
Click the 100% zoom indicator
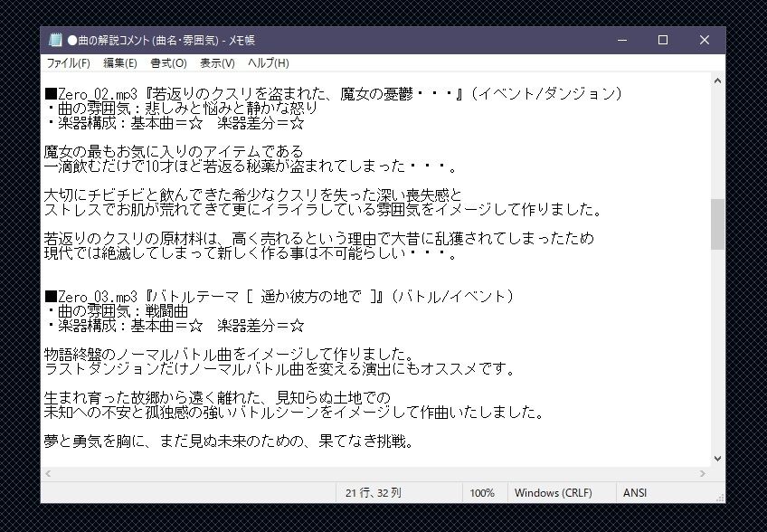pos(483,492)
